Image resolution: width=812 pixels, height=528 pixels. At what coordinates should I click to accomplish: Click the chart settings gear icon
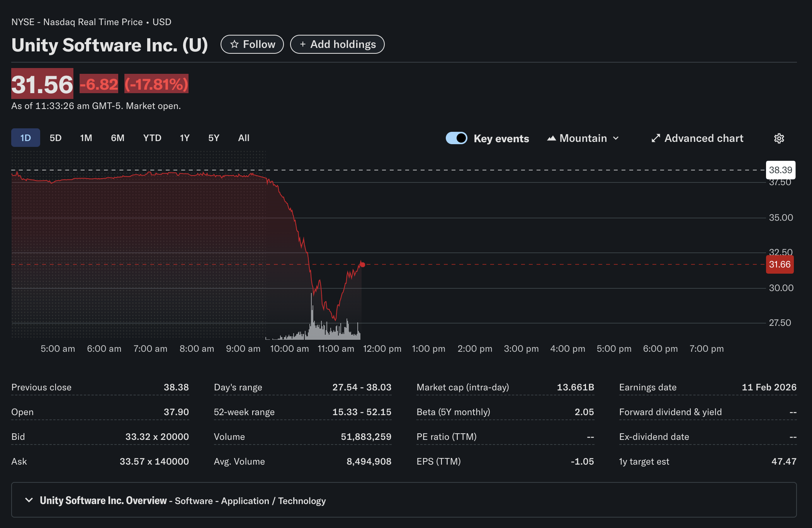[x=779, y=138]
